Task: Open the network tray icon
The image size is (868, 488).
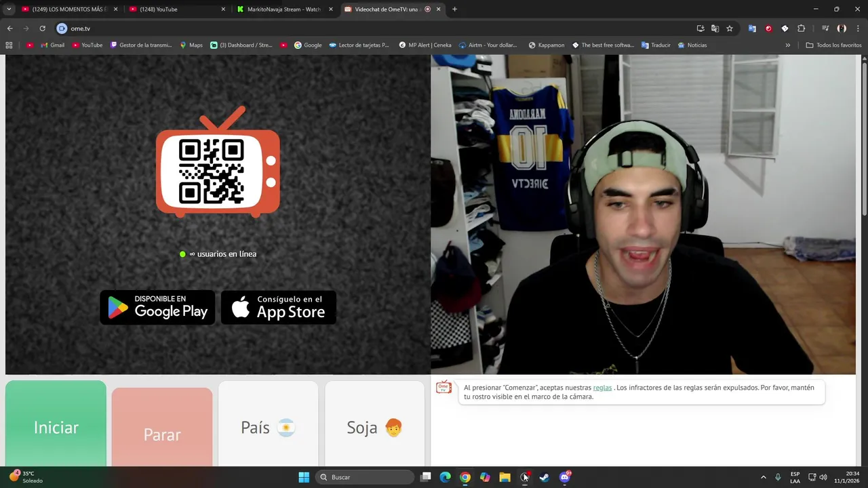Action: click(812, 477)
